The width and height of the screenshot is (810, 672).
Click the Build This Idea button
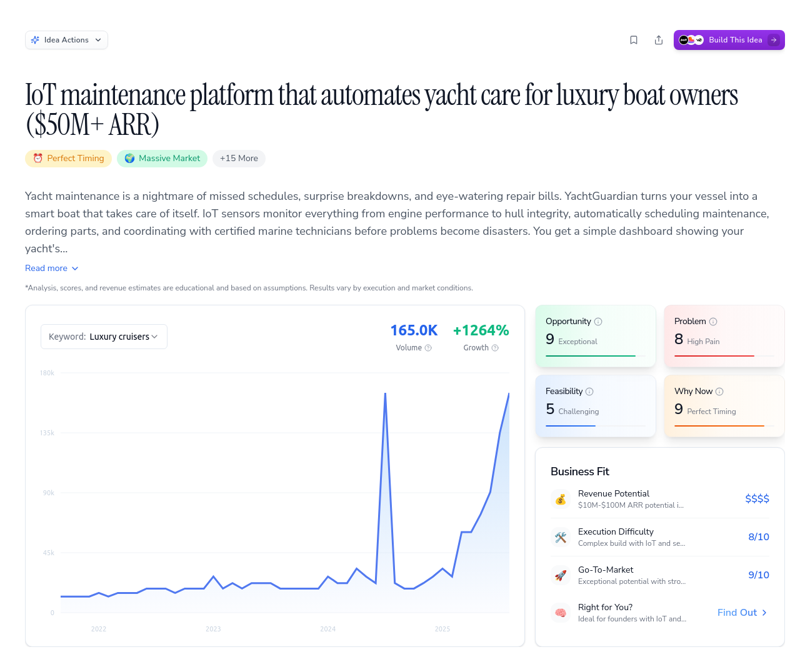(x=729, y=40)
